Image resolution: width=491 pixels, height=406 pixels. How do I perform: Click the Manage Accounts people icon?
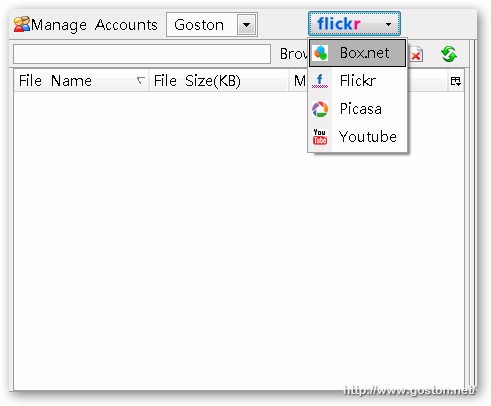[22, 24]
